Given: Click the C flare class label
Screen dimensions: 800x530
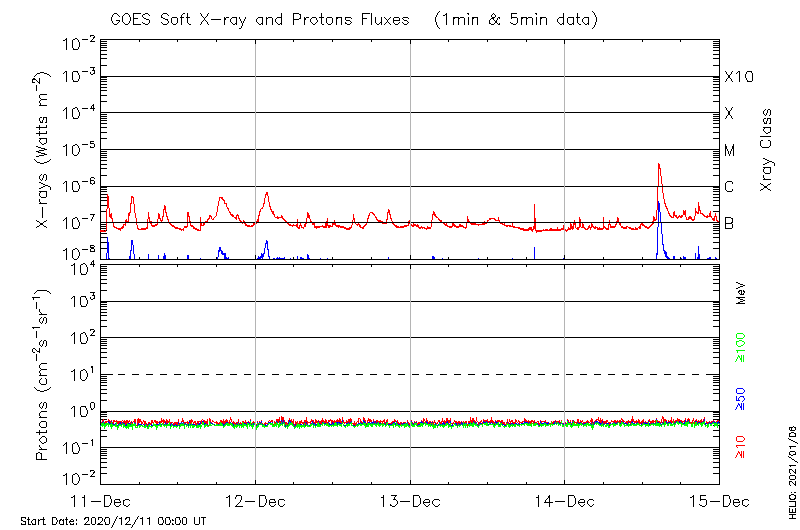Looking at the screenshot, I should [729, 187].
